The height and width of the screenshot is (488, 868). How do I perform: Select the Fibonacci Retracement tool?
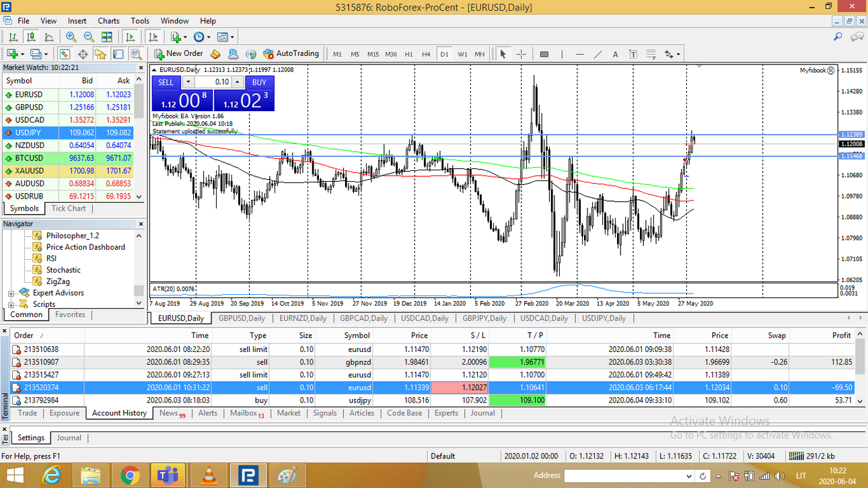pos(651,54)
